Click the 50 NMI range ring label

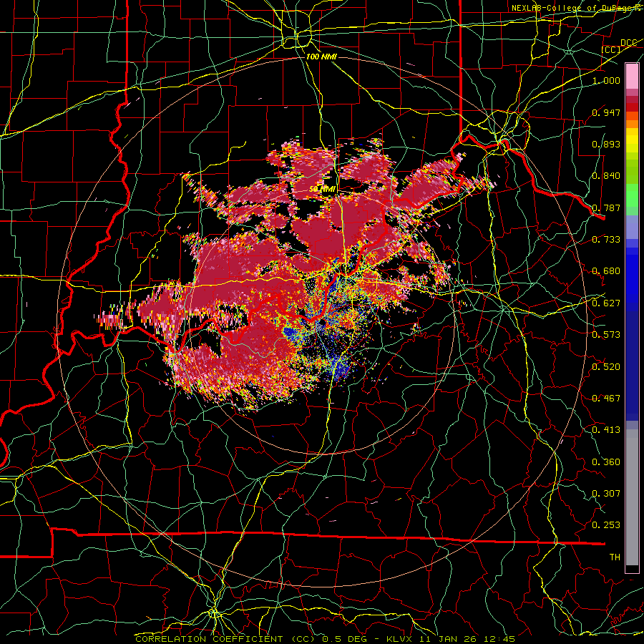click(x=323, y=190)
